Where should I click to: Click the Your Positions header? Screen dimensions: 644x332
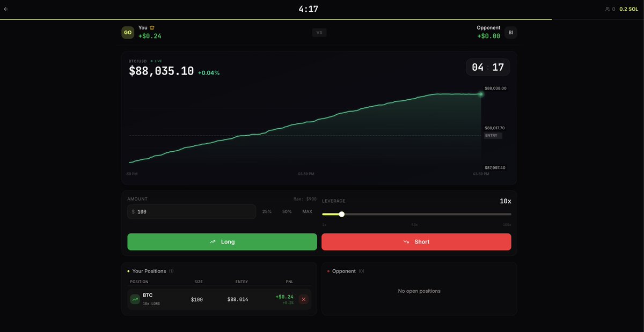tap(149, 271)
